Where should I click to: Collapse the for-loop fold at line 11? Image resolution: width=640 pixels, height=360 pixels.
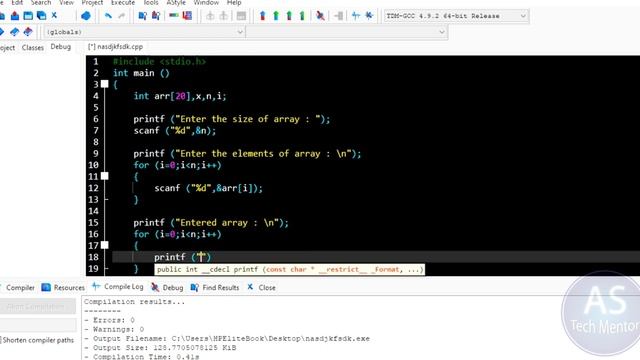click(105, 176)
